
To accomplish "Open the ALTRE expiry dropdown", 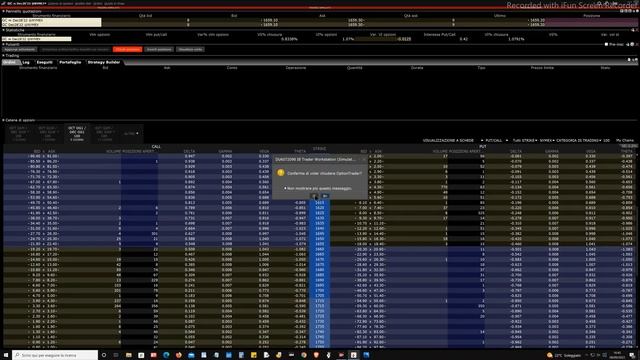I will coord(131,133).
